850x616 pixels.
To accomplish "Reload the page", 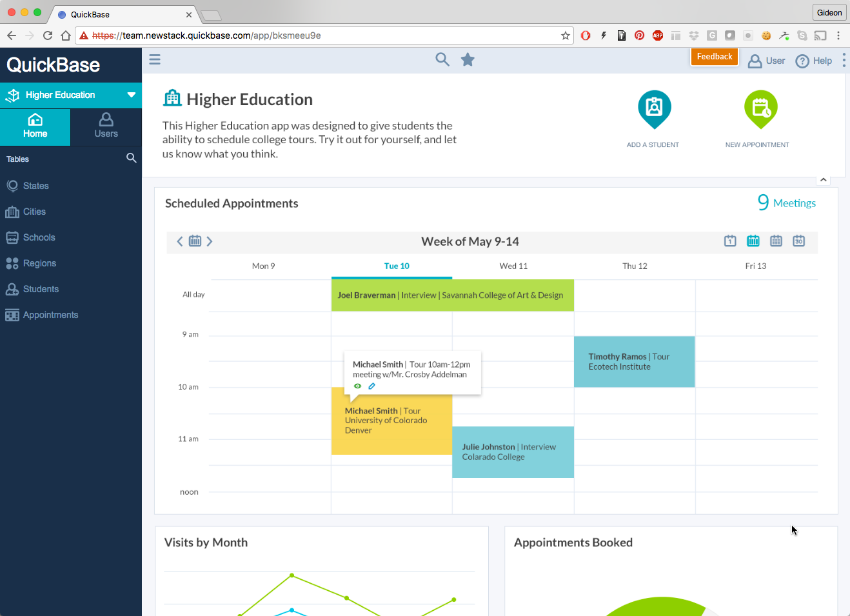I will point(48,35).
